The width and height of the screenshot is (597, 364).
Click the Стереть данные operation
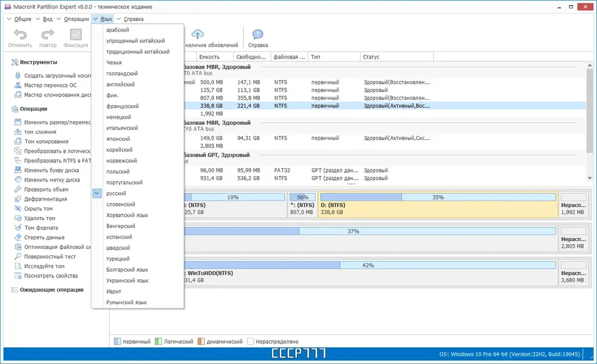tap(44, 237)
